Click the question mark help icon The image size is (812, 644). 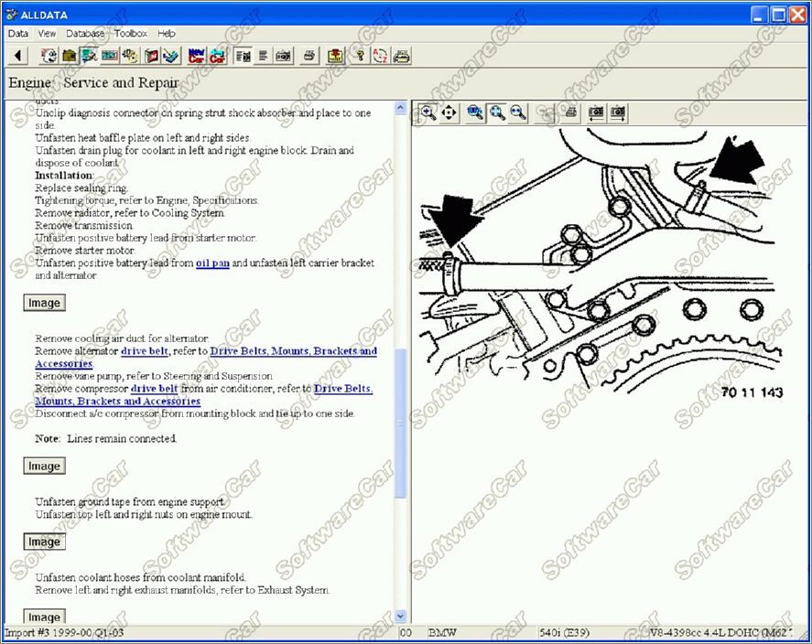(360, 56)
